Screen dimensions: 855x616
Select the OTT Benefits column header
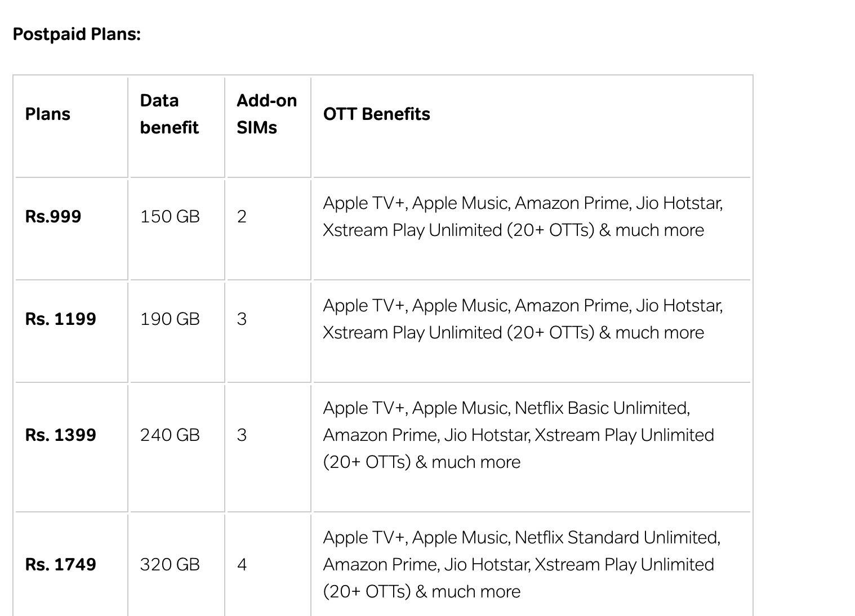[376, 114]
